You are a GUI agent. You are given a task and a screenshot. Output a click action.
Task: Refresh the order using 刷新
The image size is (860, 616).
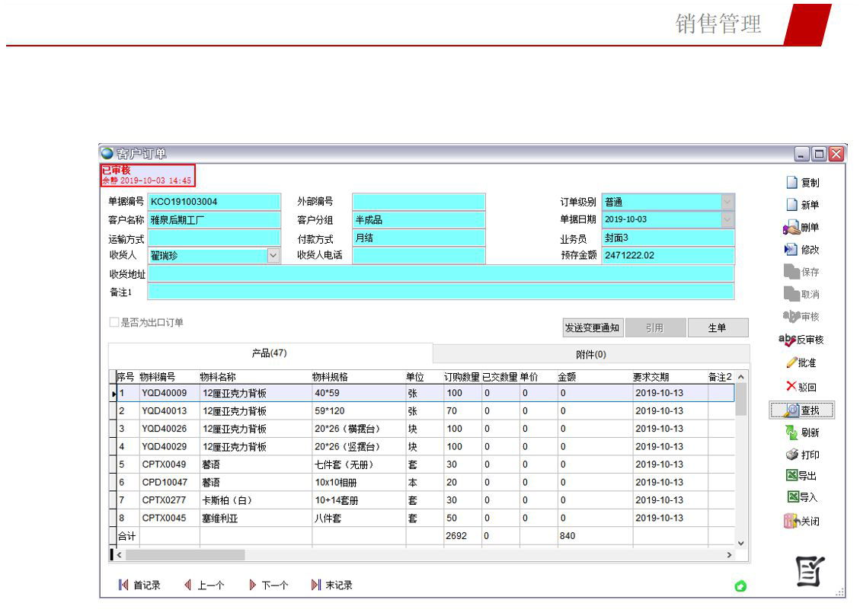click(792, 432)
